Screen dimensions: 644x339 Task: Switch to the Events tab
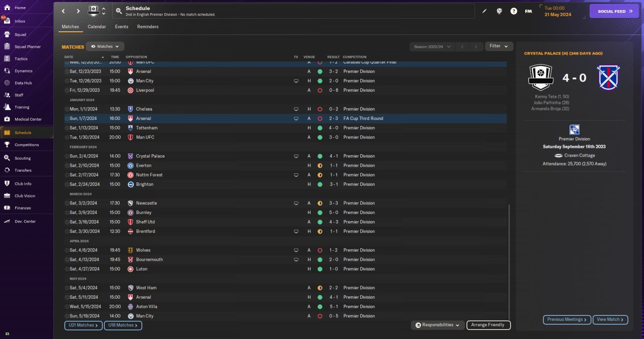point(121,27)
